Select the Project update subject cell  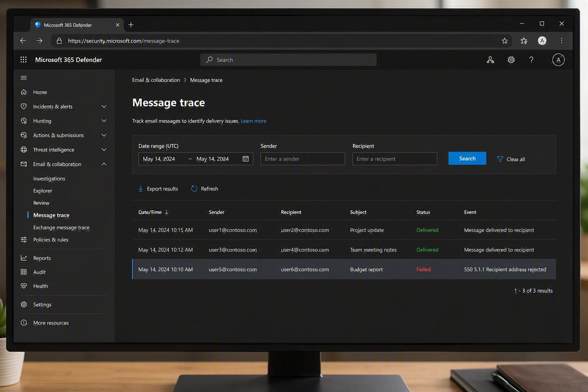click(x=367, y=230)
